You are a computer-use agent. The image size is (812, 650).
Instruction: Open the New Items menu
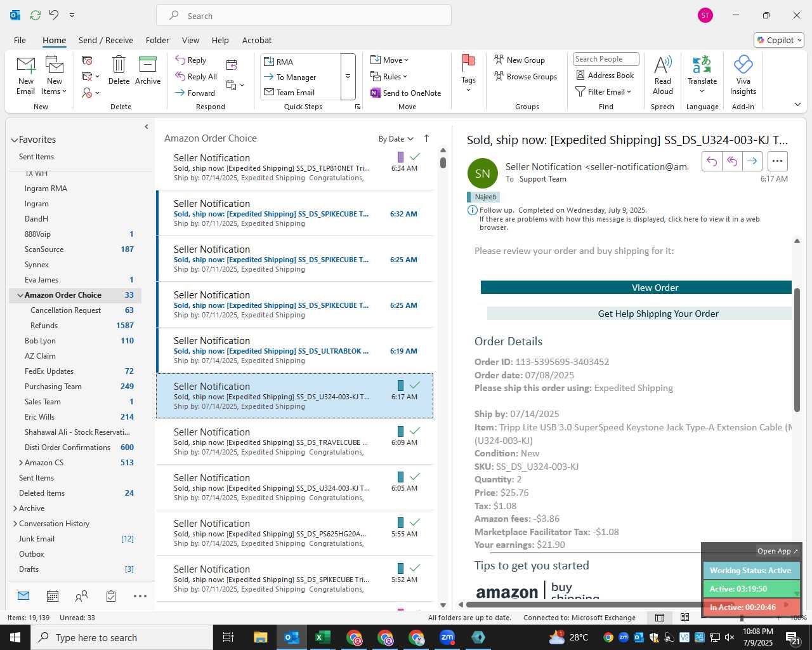[x=55, y=76]
